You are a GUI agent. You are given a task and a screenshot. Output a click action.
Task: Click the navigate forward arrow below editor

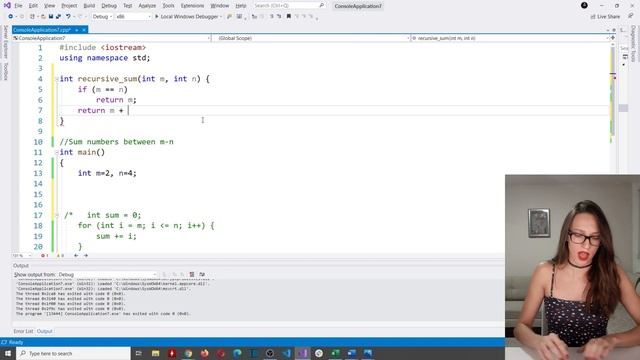coord(86,256)
